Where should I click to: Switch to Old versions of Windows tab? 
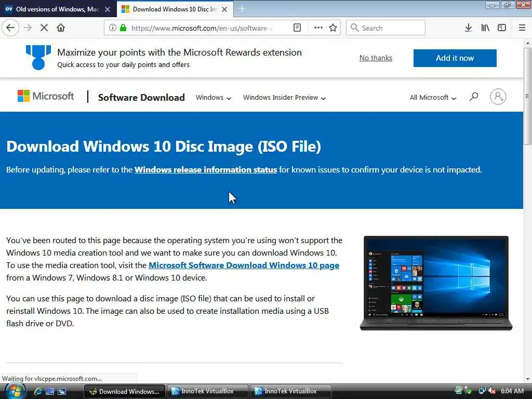coord(58,9)
